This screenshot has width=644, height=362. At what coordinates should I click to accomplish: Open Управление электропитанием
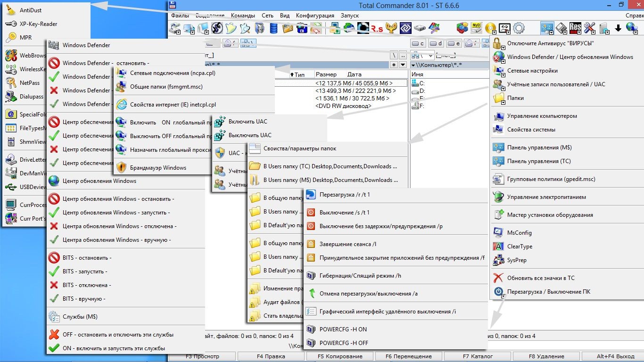click(566, 197)
